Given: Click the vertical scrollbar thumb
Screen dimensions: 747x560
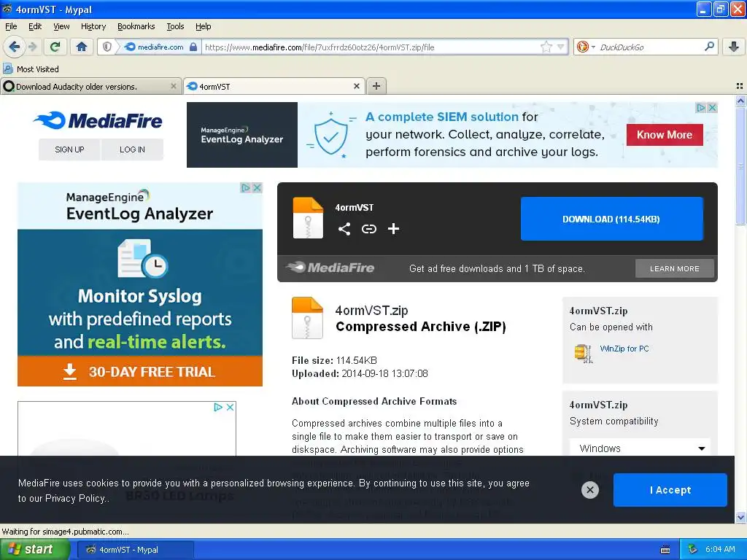Looking at the screenshot, I should coord(740,166).
